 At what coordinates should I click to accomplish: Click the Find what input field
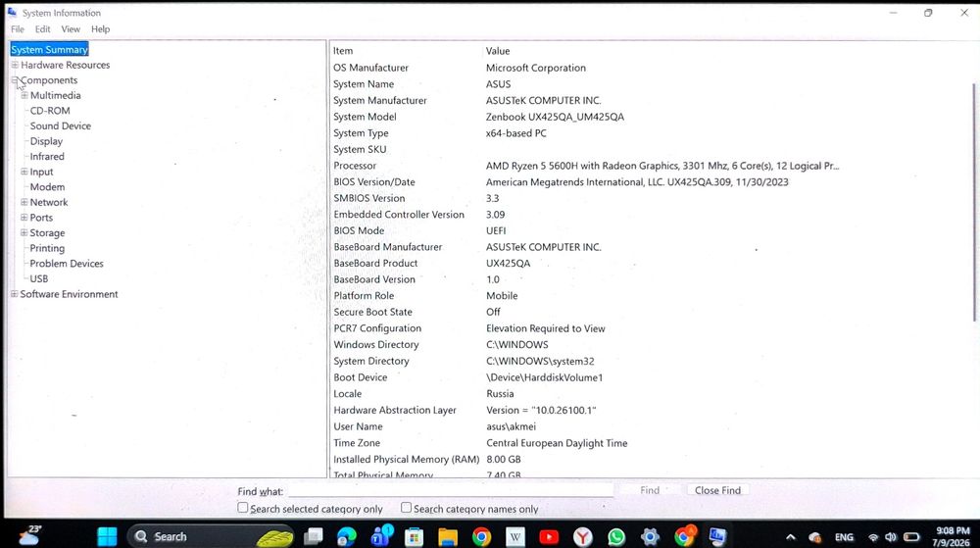(x=451, y=490)
